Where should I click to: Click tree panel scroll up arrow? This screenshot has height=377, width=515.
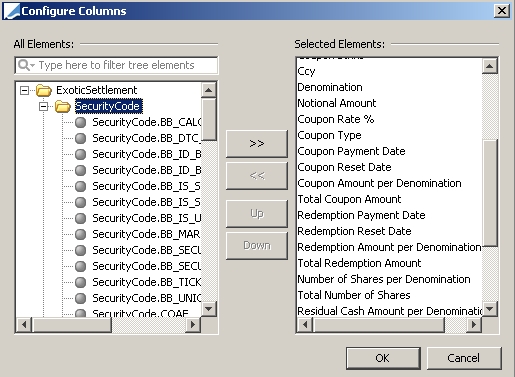click(x=209, y=90)
